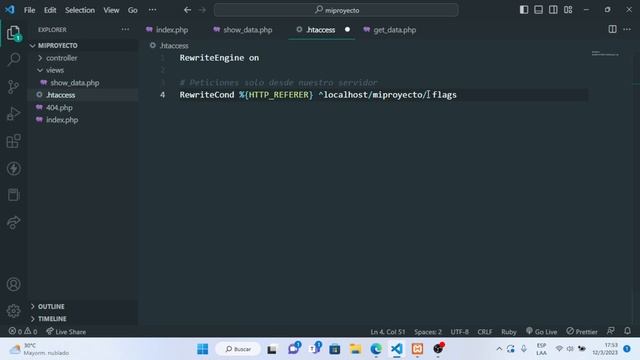Change language mode from Ruby
The width and height of the screenshot is (640, 360).
pyautogui.click(x=509, y=332)
